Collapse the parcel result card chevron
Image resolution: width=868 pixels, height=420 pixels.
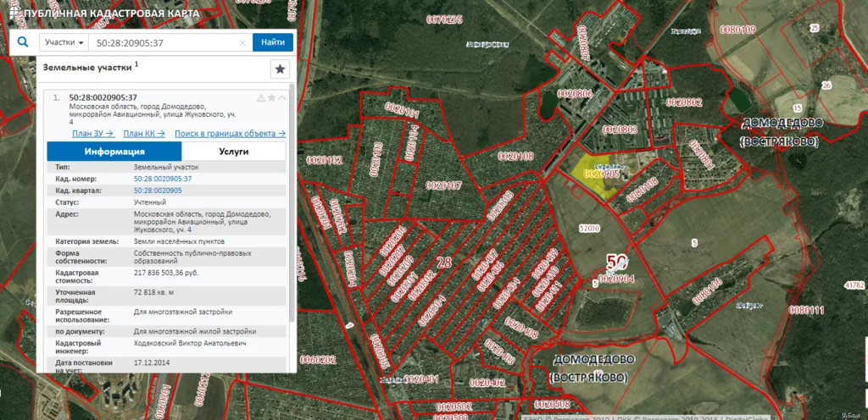coord(281,98)
